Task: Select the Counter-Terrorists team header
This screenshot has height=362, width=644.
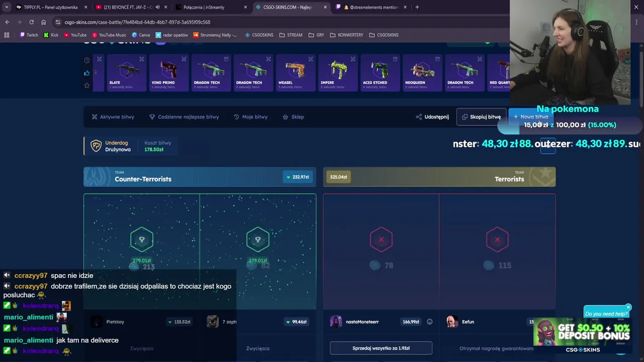Action: coord(200,177)
